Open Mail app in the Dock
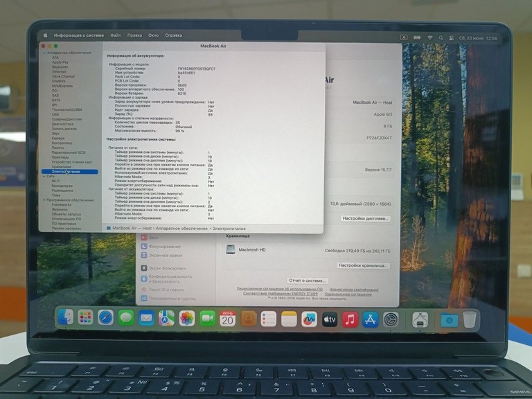Viewport: 532px width, 399px height. click(146, 318)
